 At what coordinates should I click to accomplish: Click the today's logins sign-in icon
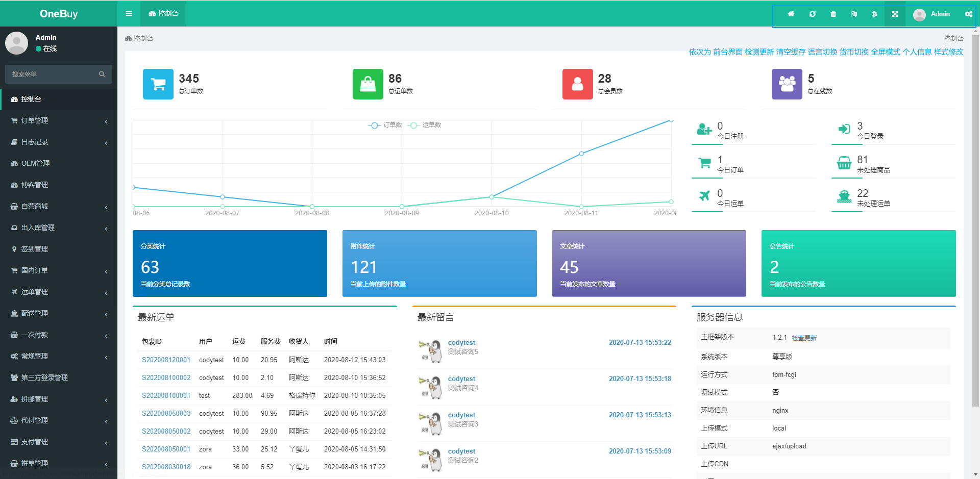(844, 129)
